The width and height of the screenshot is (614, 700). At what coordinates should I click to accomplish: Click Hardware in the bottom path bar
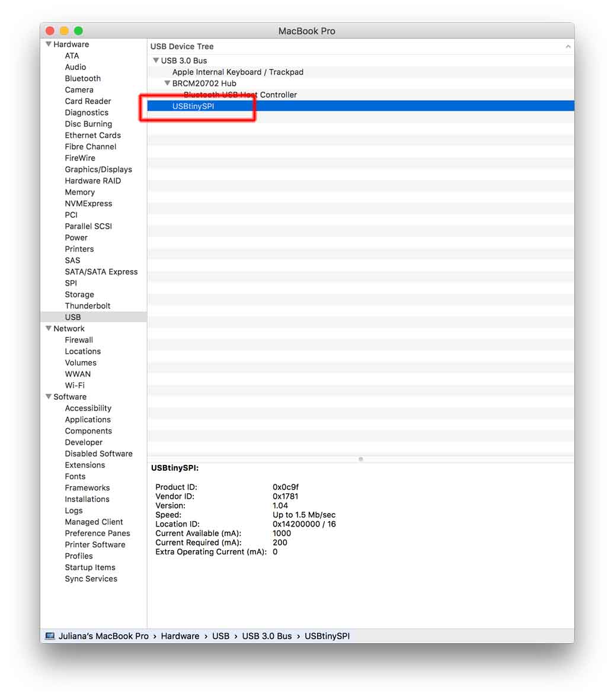pos(180,635)
